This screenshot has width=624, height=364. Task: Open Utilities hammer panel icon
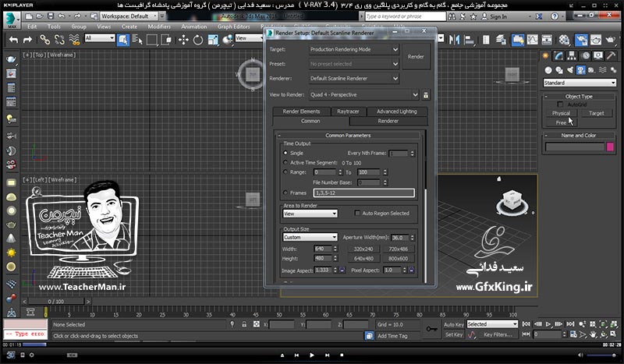click(611, 55)
